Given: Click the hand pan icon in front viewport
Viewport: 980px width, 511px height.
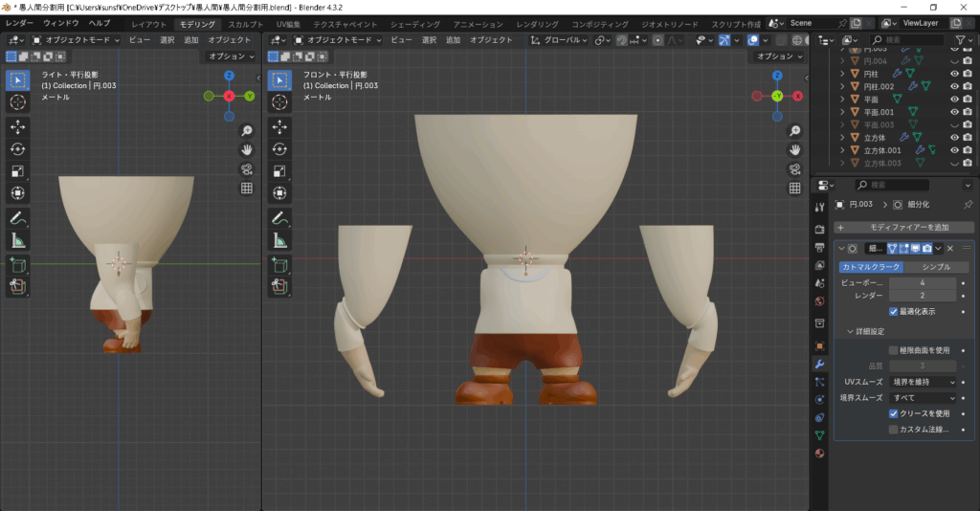Looking at the screenshot, I should (794, 150).
